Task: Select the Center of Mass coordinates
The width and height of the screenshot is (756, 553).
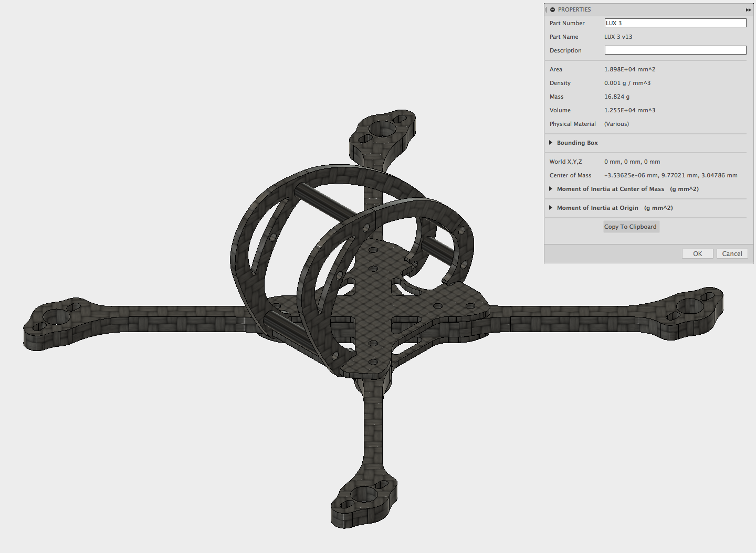Action: 671,175
